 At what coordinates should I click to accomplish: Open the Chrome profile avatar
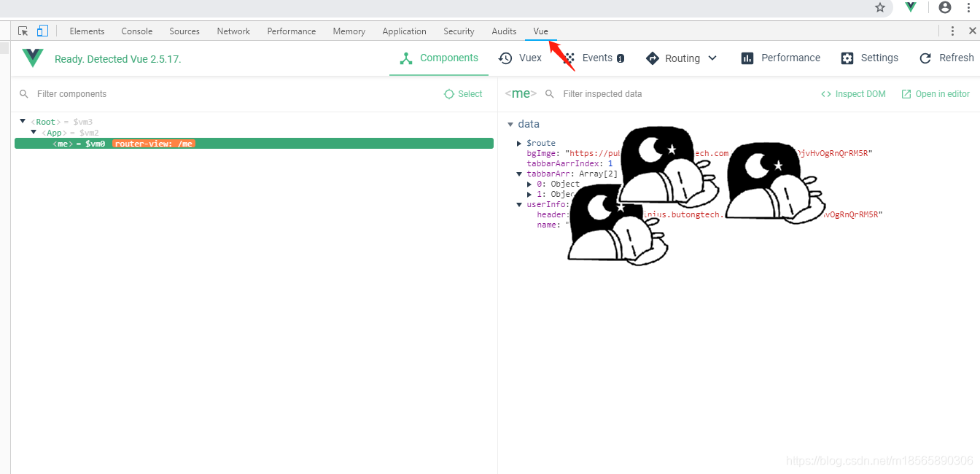(945, 7)
